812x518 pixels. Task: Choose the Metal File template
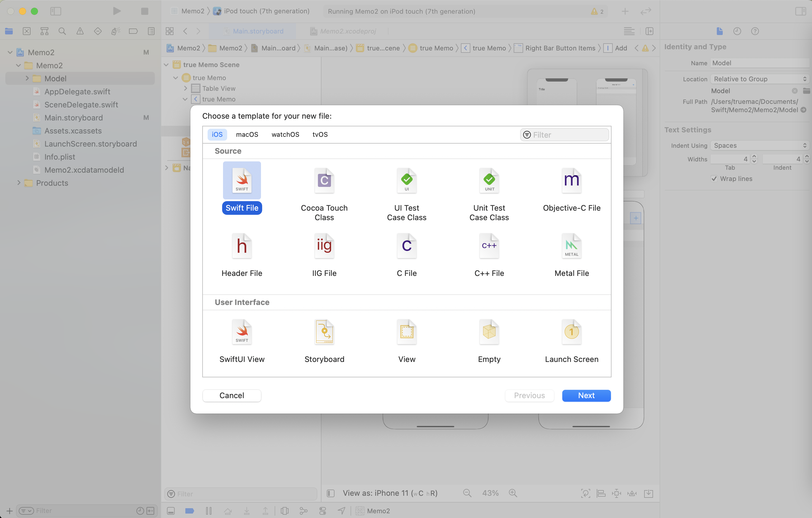tap(571, 246)
